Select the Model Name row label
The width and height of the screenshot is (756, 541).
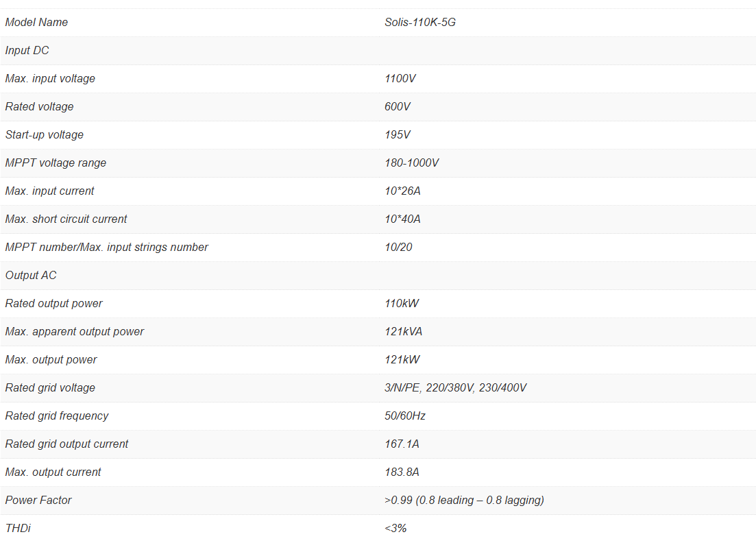(37, 23)
